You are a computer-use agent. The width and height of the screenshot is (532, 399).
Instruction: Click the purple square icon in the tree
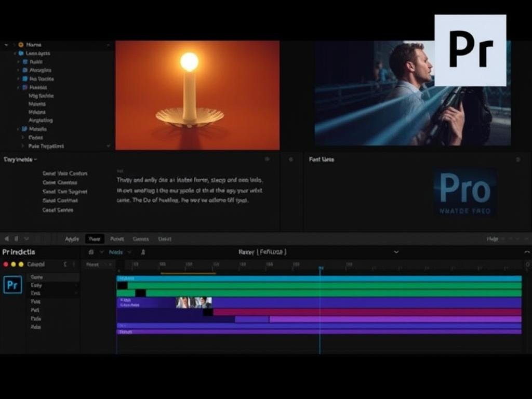pos(25,87)
